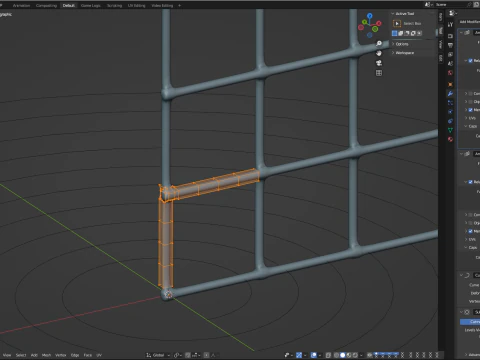
Task: Collapse the Subdivision modifier panel
Action: [x=462, y=312]
